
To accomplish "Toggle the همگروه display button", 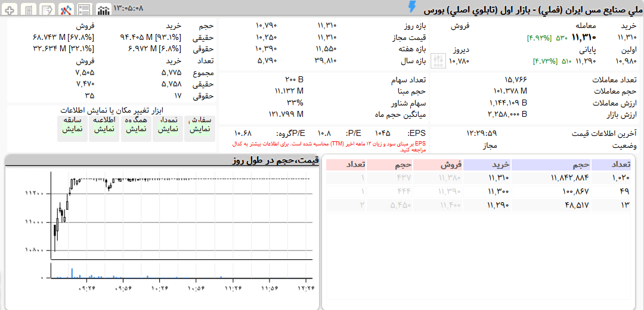I will coord(136,129).
